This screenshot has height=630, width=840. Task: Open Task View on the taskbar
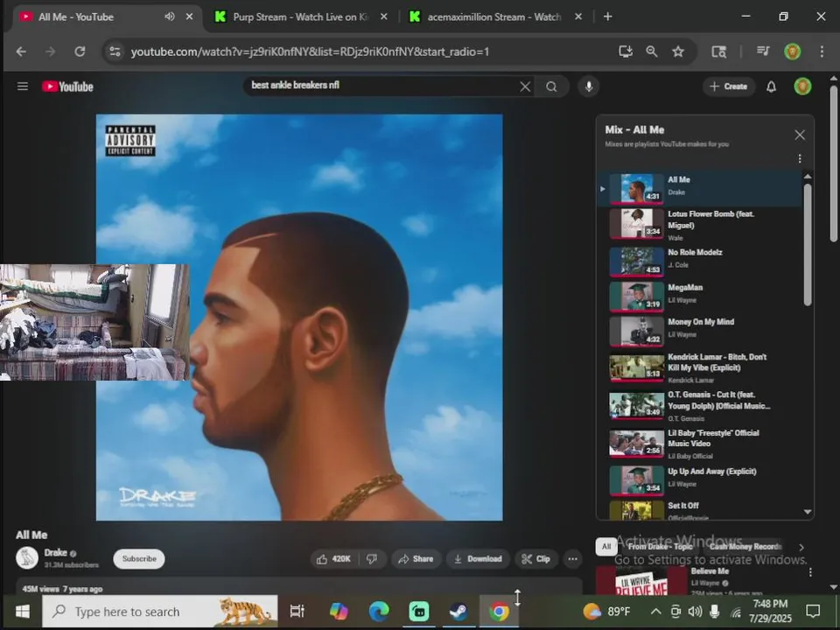pyautogui.click(x=297, y=611)
